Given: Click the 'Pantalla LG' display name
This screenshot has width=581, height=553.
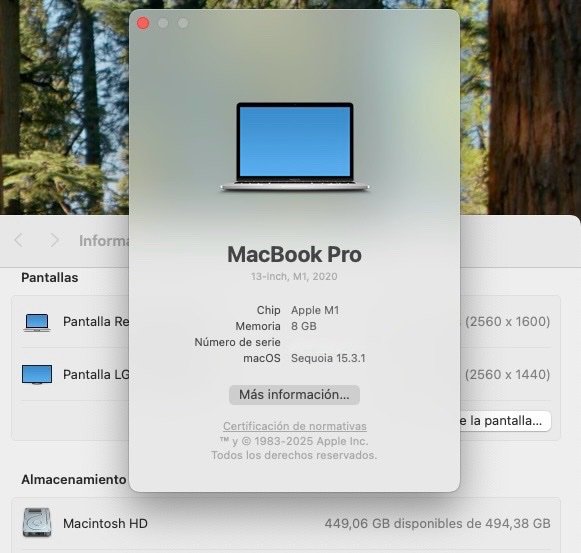Looking at the screenshot, I should [x=96, y=375].
